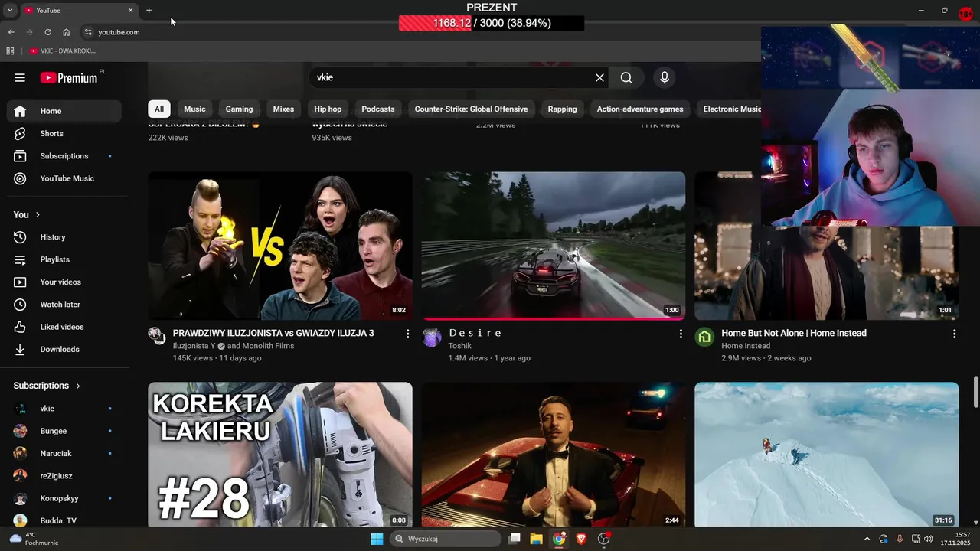Open the reZigiusz channel subscription
Viewport: 980px width, 551px height.
pyautogui.click(x=64, y=476)
